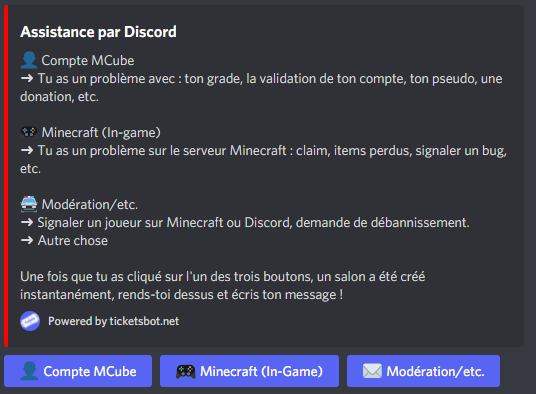Click the Assistance par Discord title
The width and height of the screenshot is (536, 394).
[98, 32]
